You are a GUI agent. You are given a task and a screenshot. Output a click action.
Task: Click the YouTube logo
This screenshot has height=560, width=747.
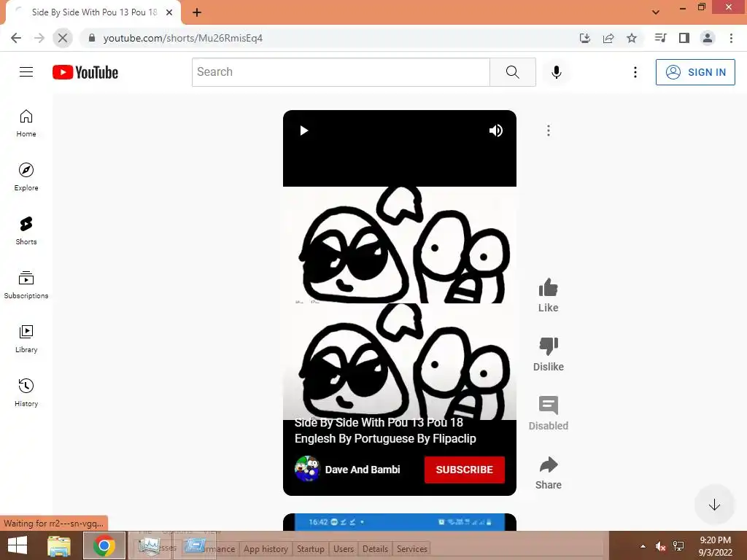[x=85, y=72]
